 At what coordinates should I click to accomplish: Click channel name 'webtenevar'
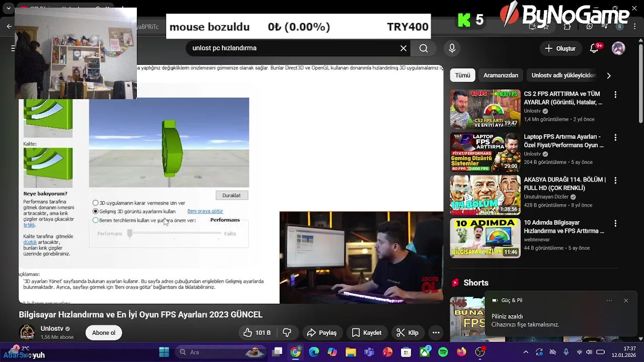coord(537,240)
